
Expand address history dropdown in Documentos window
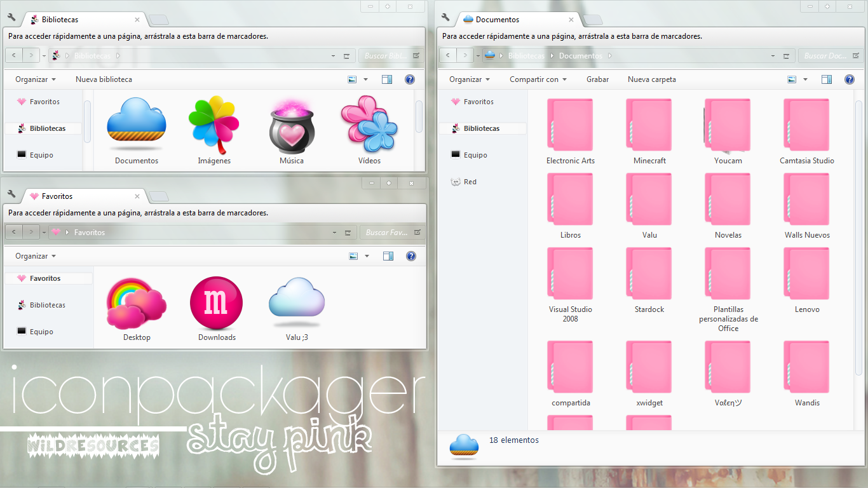pyautogui.click(x=773, y=56)
